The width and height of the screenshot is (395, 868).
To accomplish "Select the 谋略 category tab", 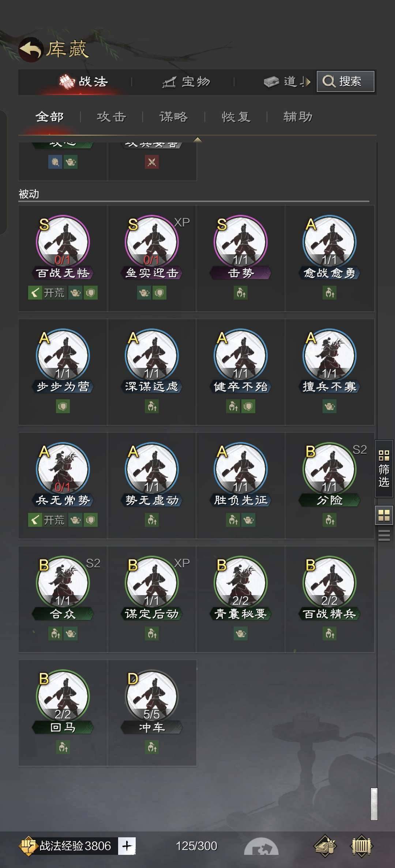I will click(x=174, y=117).
